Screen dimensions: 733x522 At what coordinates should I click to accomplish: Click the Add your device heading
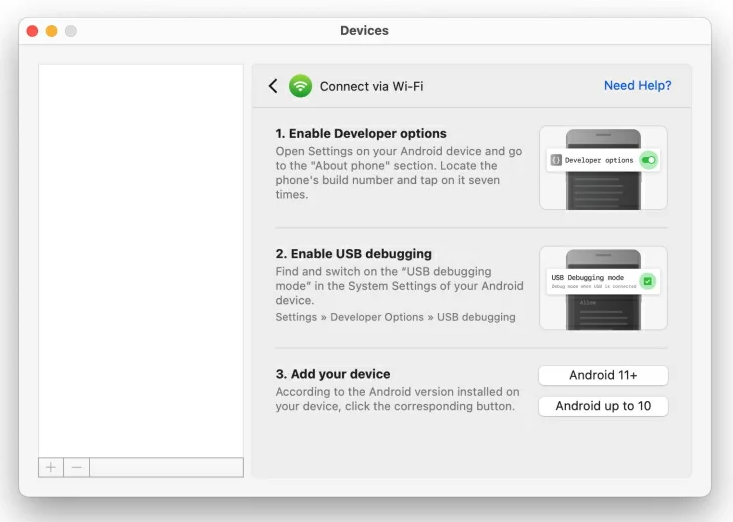click(333, 374)
